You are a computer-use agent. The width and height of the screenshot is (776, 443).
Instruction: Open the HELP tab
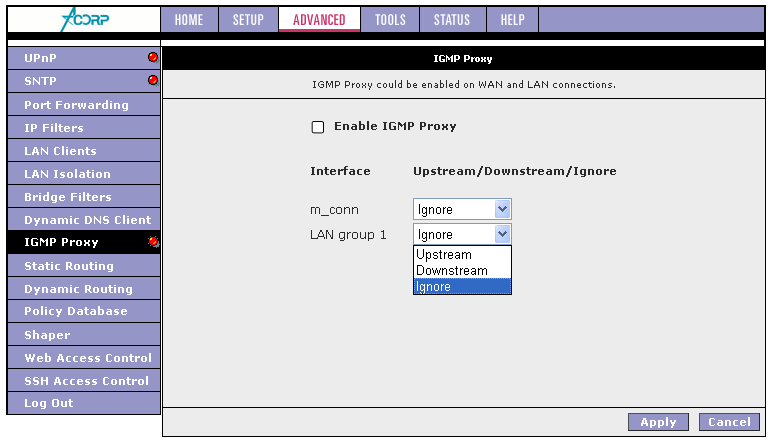512,20
